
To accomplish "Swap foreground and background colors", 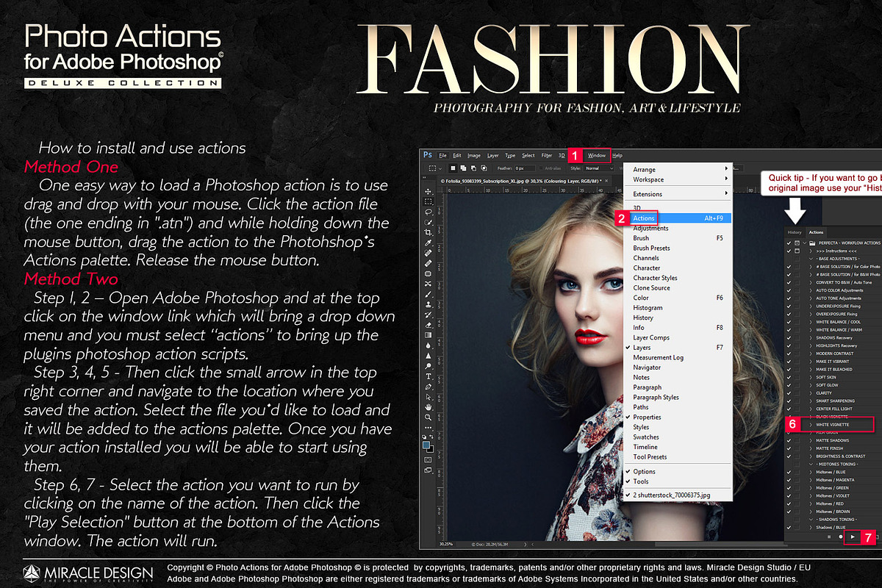I will 431,436.
